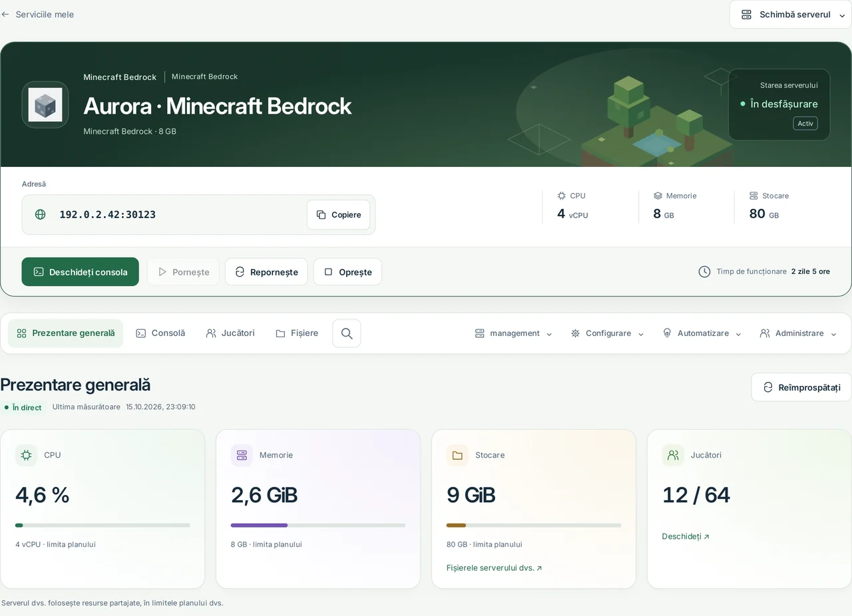Expand the Administrare dropdown menu
Screen dimensions: 852x616
tap(798, 333)
